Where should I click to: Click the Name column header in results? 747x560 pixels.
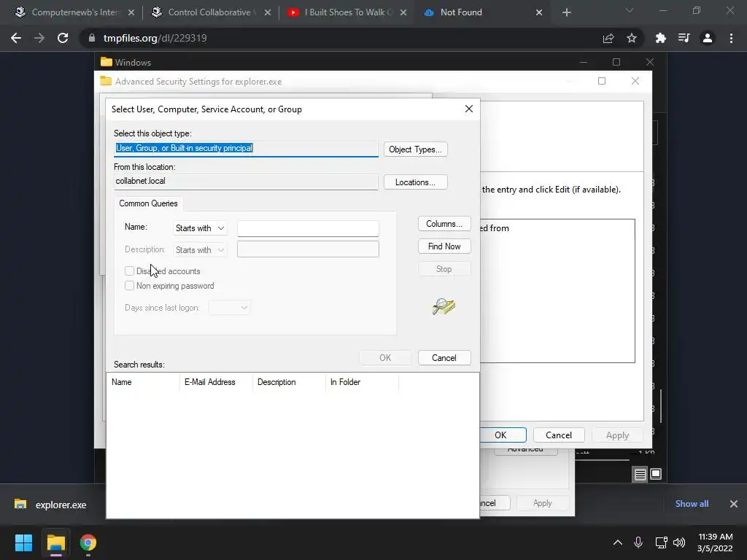tap(142, 382)
